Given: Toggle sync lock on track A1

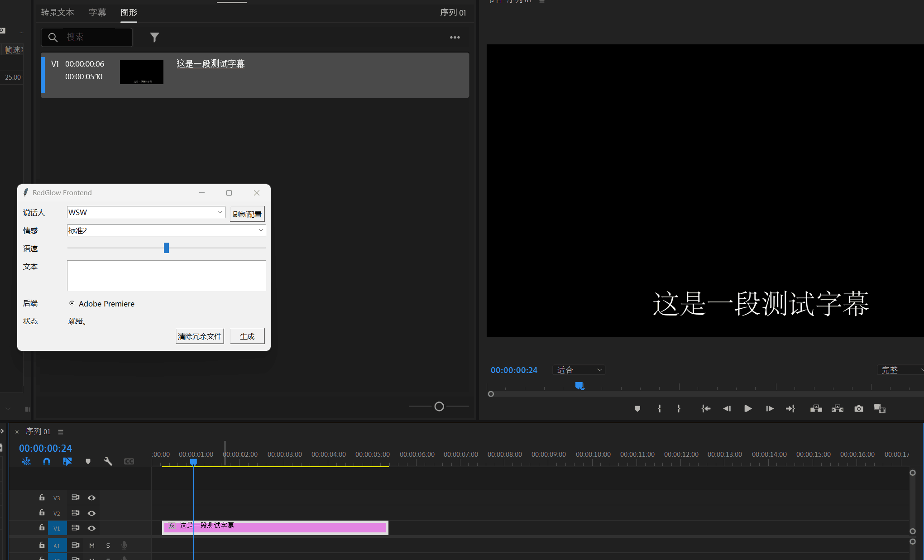Looking at the screenshot, I should coord(76,546).
